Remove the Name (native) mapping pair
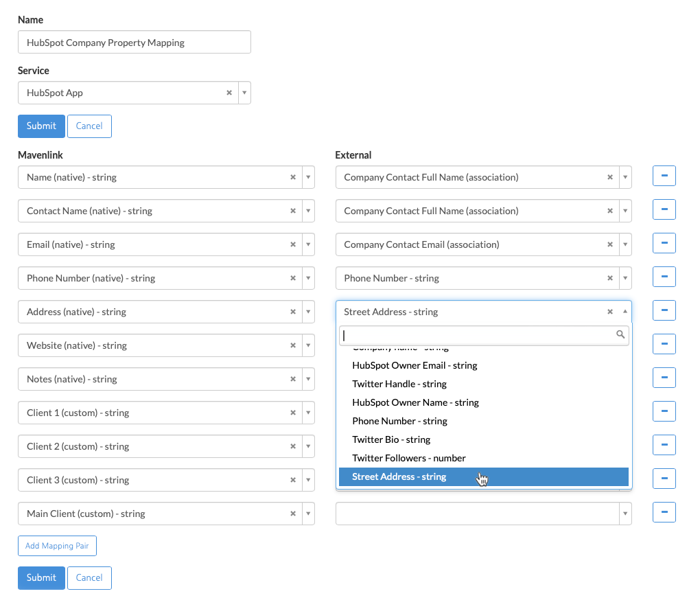700x609 pixels. pos(664,176)
